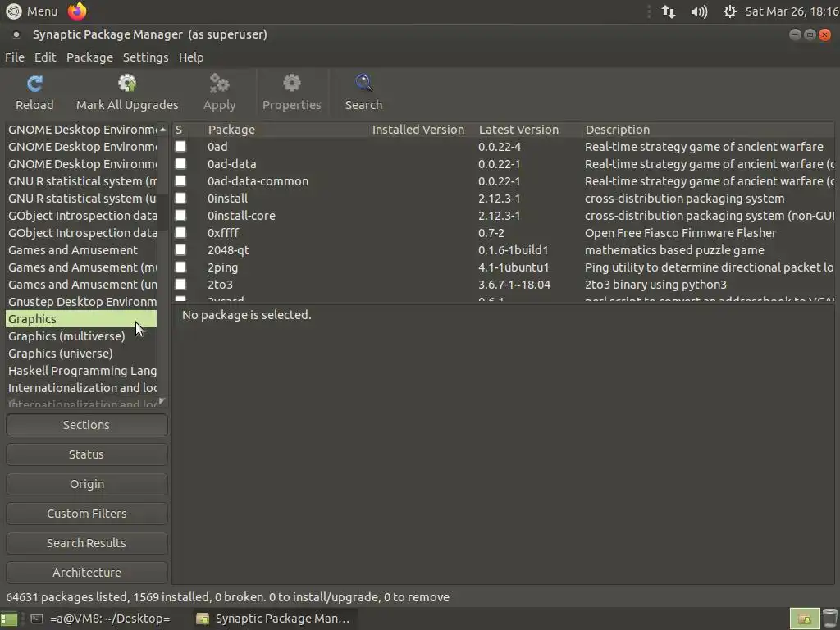Click the Reload toolbar icon
The image size is (840, 630).
click(x=34, y=84)
